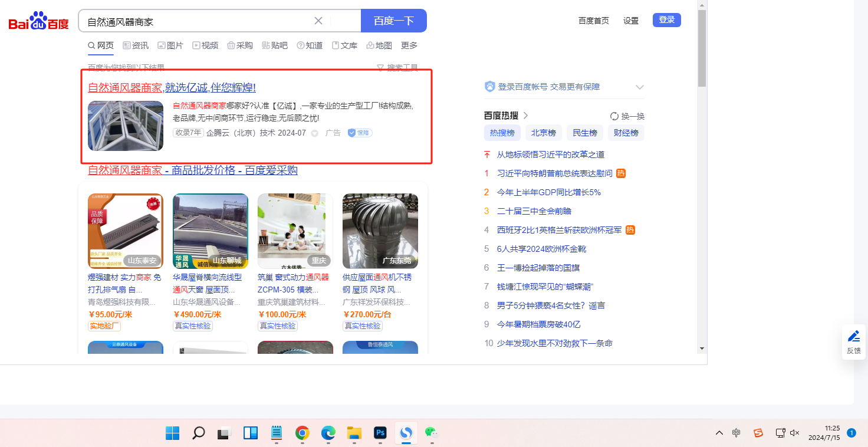This screenshot has height=447, width=868.
Task: Go to 百度首页
Action: (x=594, y=21)
